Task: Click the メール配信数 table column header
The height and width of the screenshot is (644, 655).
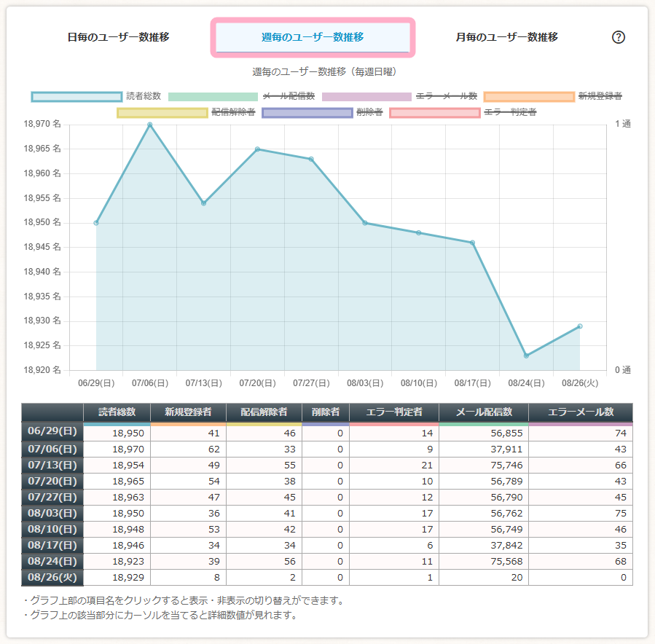Action: (484, 412)
